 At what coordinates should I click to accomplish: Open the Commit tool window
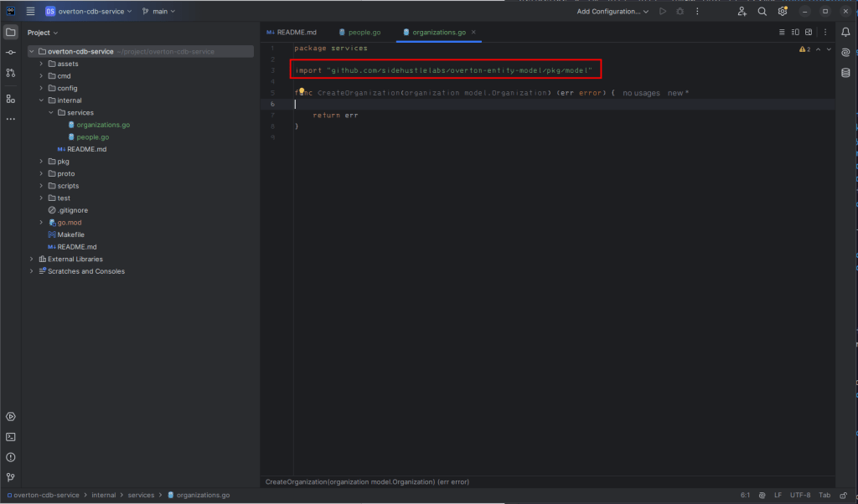(x=11, y=53)
